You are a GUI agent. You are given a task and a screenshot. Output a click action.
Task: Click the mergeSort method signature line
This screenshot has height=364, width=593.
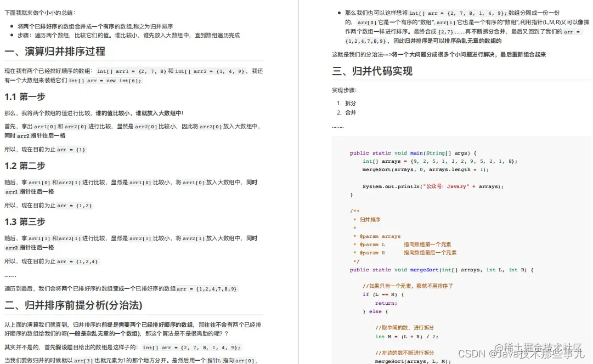442,270
